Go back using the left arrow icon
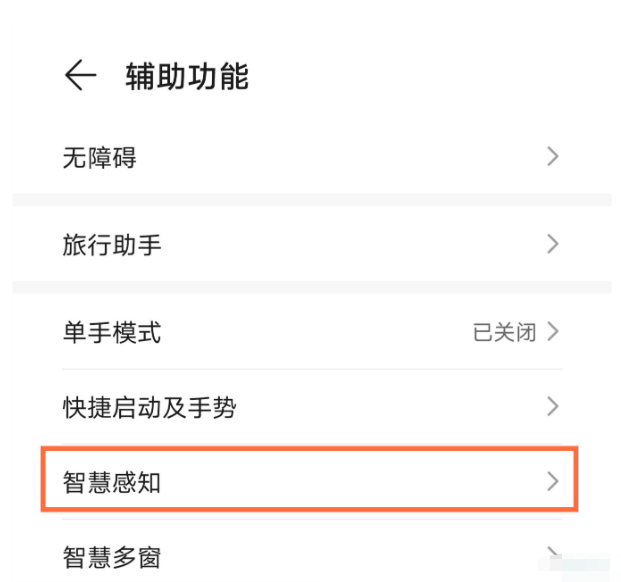Screen dimensions: 621x582 pos(80,75)
